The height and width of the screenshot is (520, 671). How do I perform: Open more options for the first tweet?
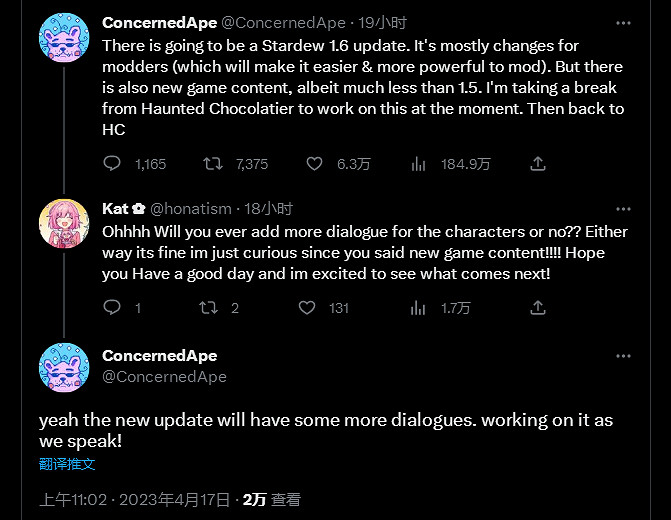[x=623, y=21]
